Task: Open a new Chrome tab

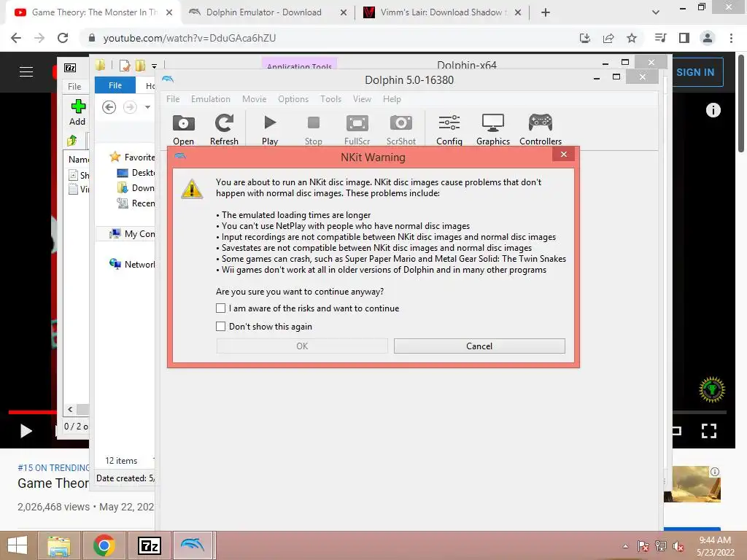Action: pos(546,12)
